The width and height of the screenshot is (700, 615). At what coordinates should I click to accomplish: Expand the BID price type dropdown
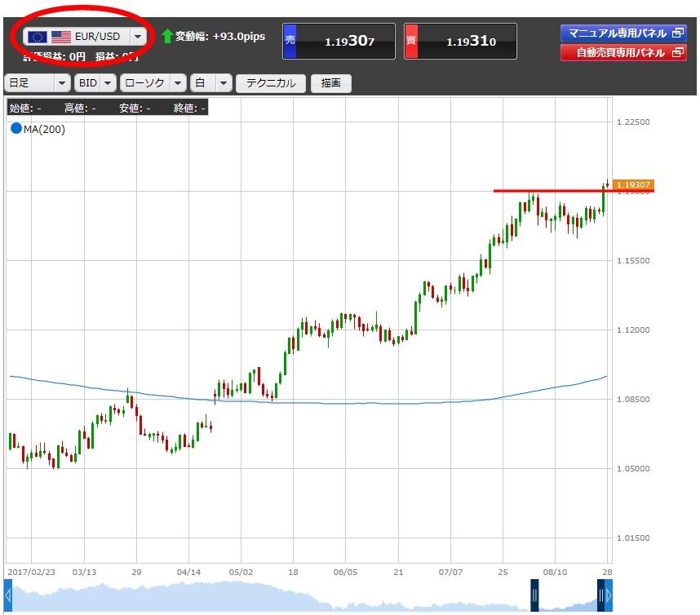109,83
